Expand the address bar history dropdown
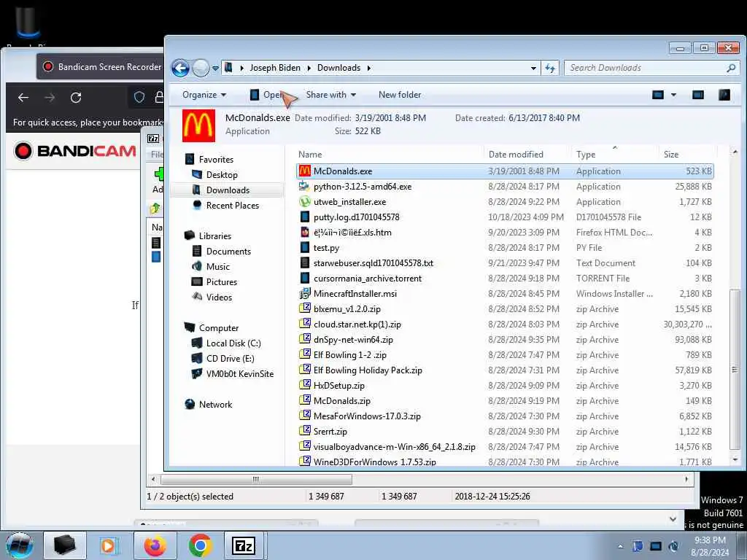Image resolution: width=747 pixels, height=560 pixels. click(x=533, y=68)
